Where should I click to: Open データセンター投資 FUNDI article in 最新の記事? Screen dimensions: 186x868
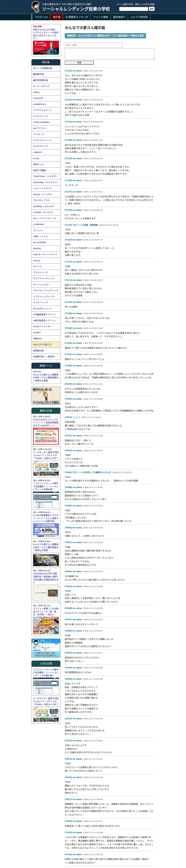coord(46,455)
